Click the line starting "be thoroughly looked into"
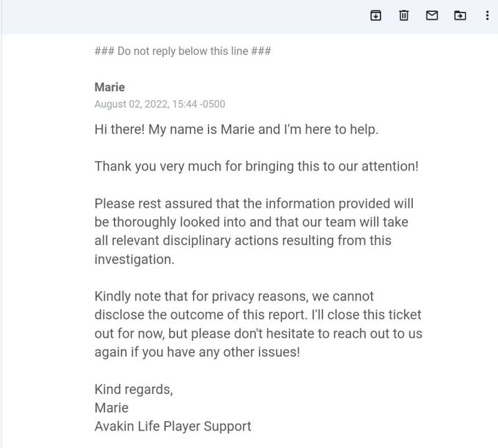498x448 pixels. pos(251,222)
